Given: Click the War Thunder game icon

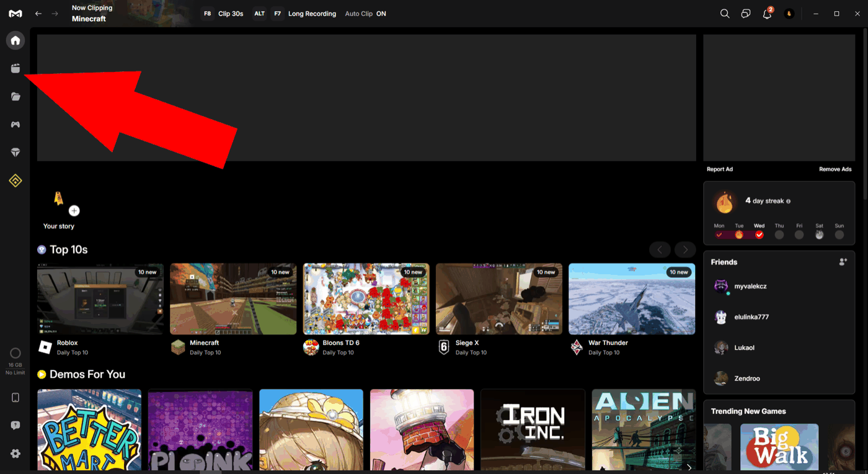Looking at the screenshot, I should coord(577,347).
